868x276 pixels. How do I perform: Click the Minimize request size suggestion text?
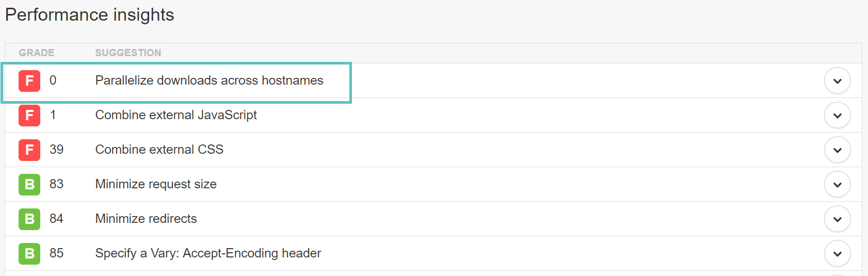(156, 184)
